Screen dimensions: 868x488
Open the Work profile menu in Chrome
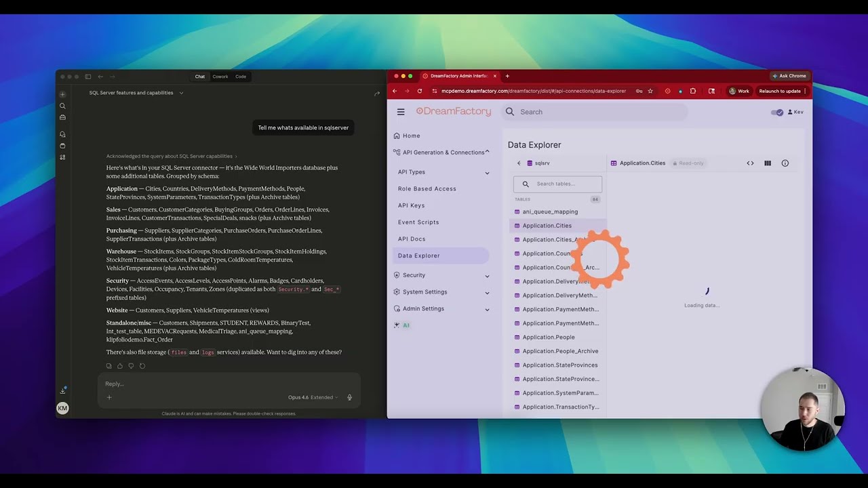(x=739, y=91)
